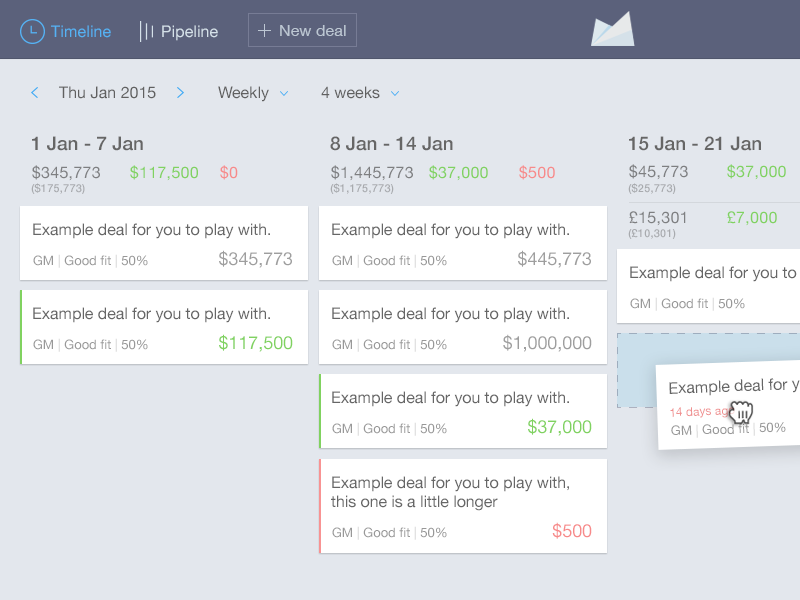
Task: Select the $37,000 green deal card
Action: pyautogui.click(x=463, y=411)
